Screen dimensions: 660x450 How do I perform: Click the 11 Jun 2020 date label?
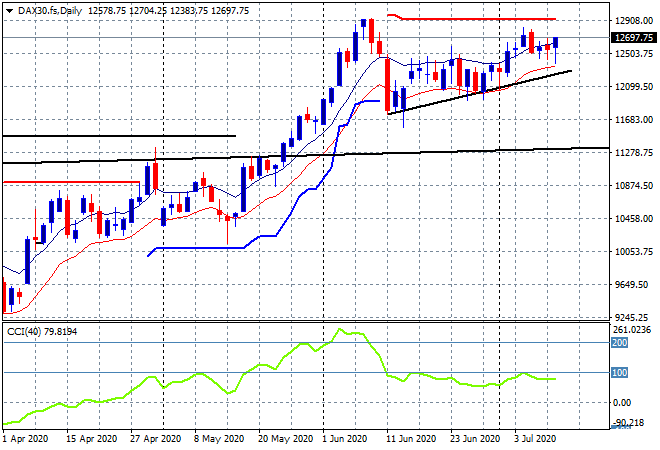[411, 439]
